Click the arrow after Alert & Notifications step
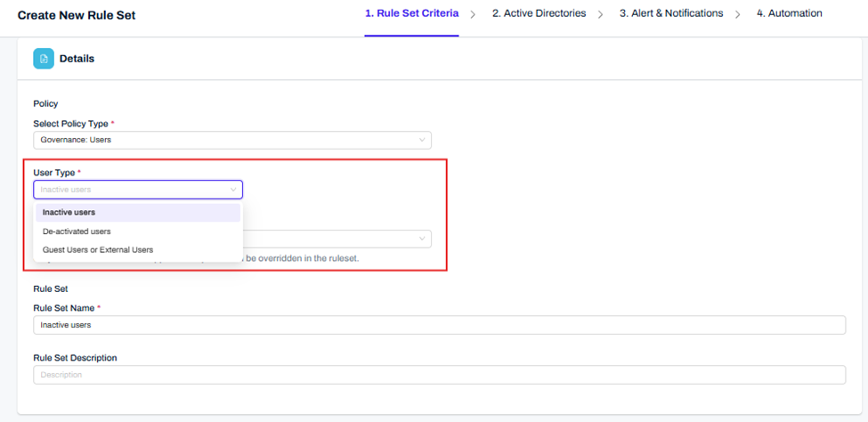The width and height of the screenshot is (868, 422). tap(738, 14)
